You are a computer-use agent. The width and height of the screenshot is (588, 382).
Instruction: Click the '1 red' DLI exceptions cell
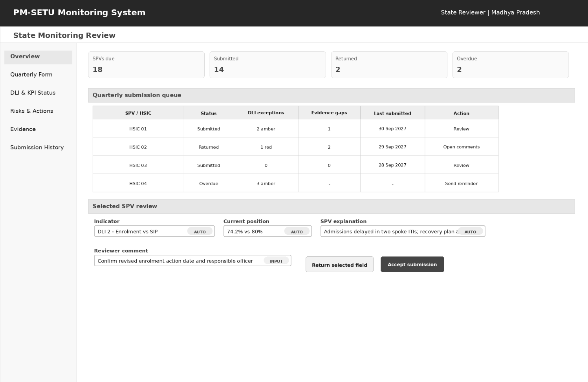click(266, 147)
